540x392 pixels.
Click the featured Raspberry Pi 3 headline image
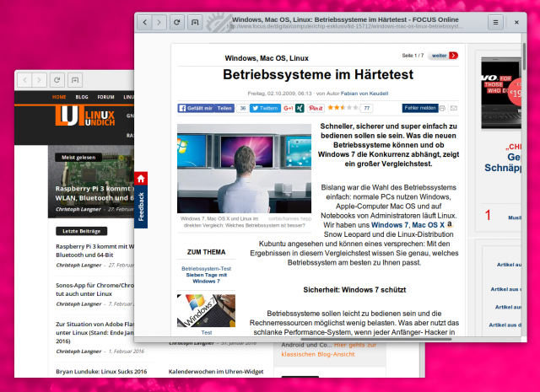(91, 182)
